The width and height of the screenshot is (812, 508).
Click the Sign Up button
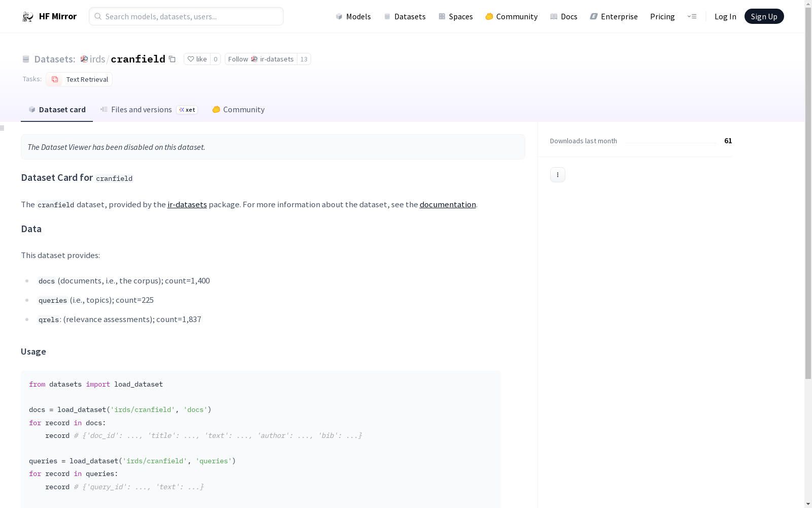click(x=764, y=16)
